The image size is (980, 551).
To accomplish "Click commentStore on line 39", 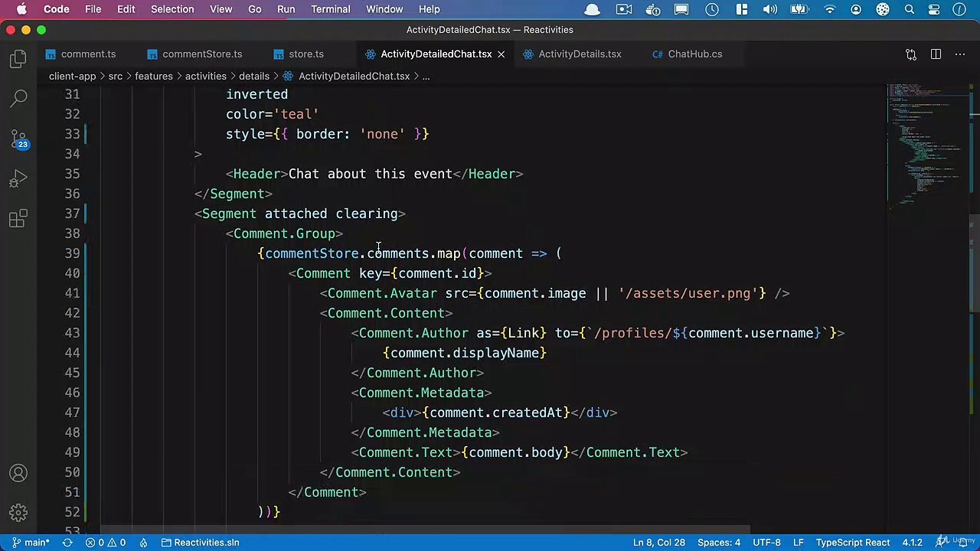I will pos(312,253).
